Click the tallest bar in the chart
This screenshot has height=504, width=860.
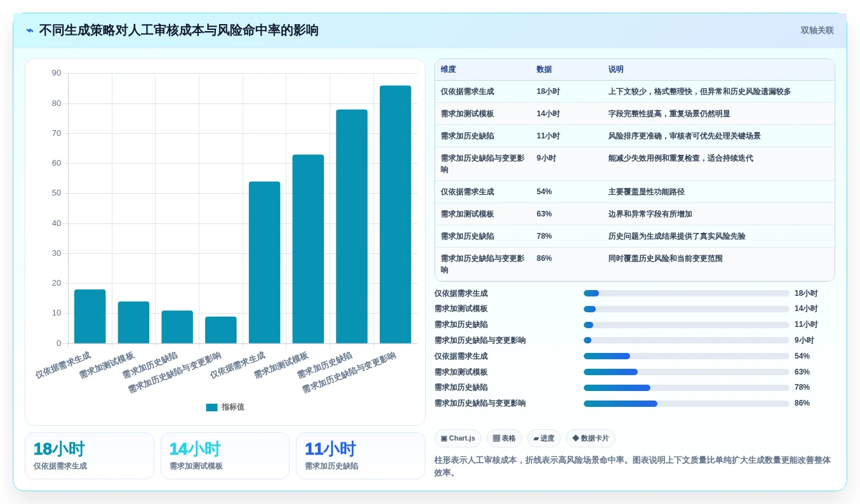396,215
